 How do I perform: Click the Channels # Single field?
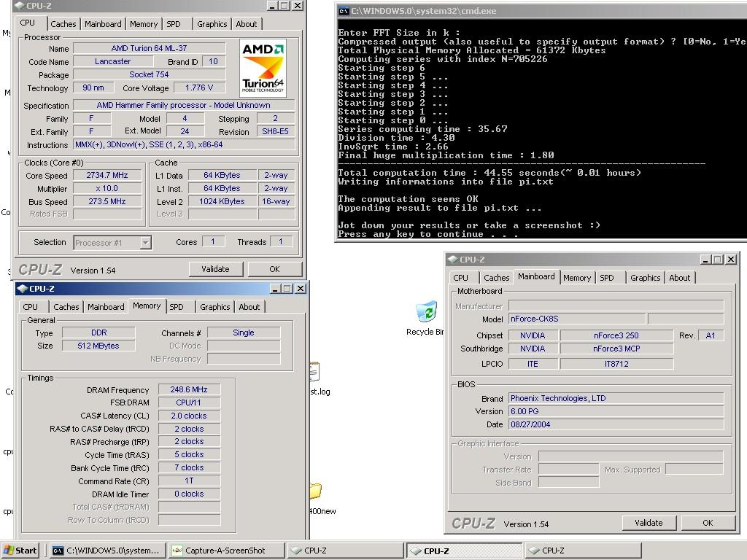click(x=244, y=332)
